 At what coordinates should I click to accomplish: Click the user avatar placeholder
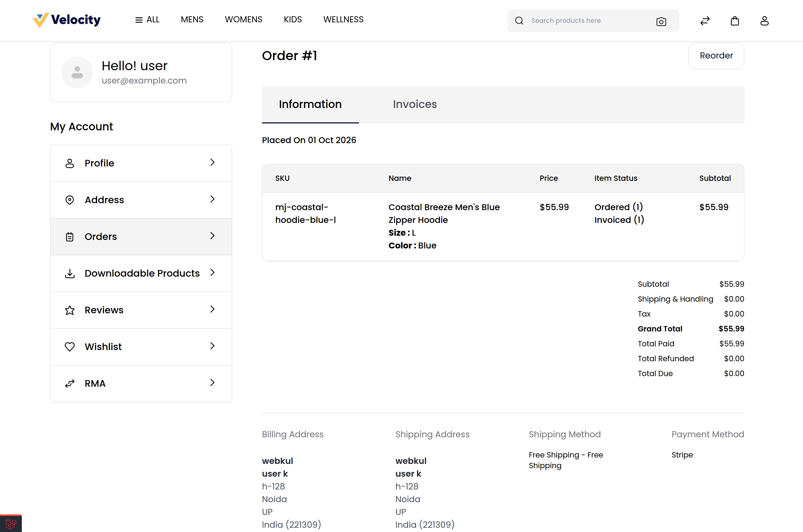tap(77, 72)
